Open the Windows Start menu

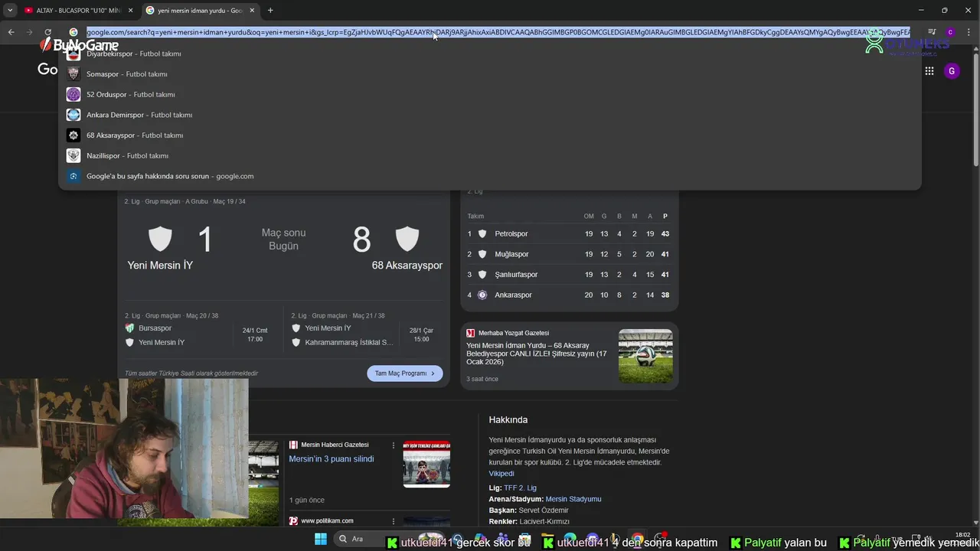pyautogui.click(x=321, y=540)
